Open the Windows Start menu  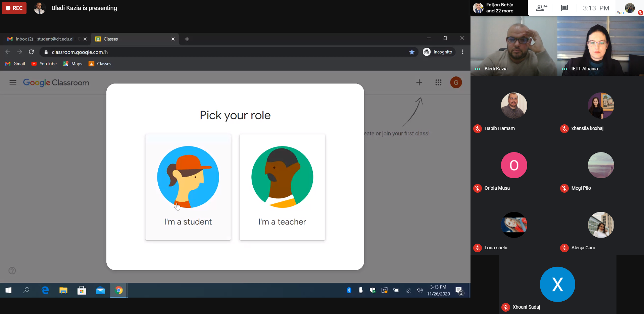[x=8, y=290]
